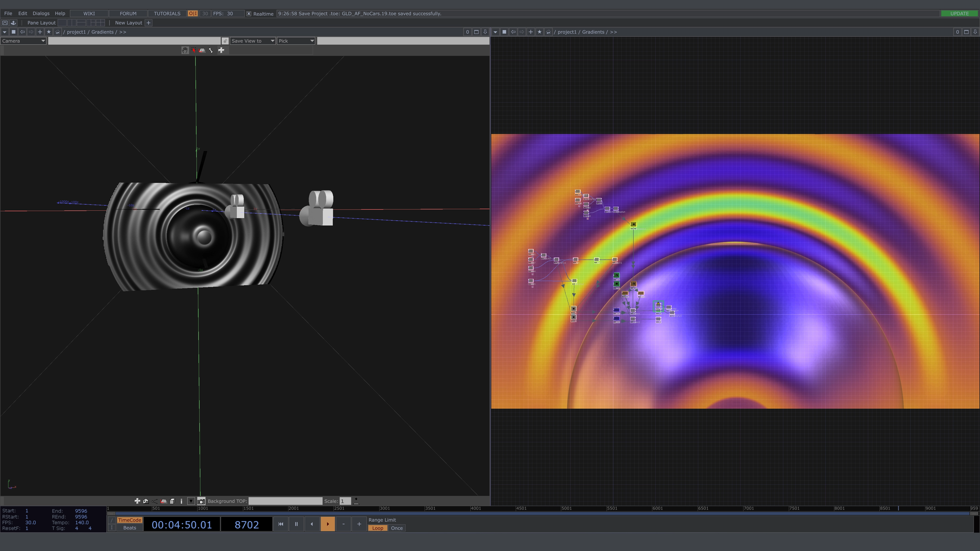
Task: Click the home icon in left pane path bar
Action: point(58,32)
